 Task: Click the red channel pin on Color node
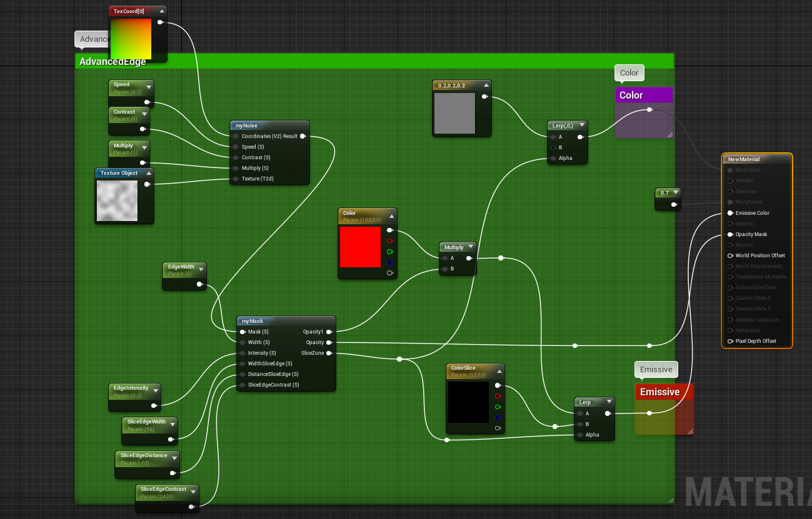coord(390,240)
